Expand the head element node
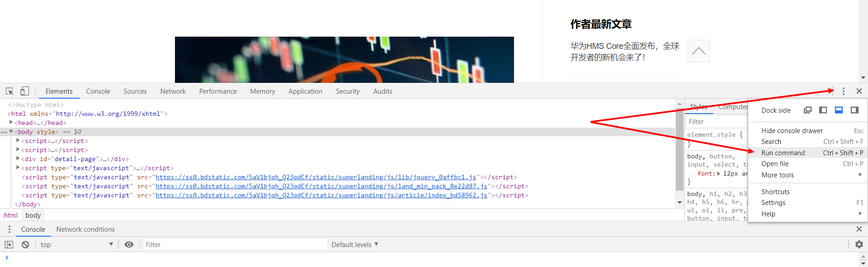868x267 pixels. 11,123
